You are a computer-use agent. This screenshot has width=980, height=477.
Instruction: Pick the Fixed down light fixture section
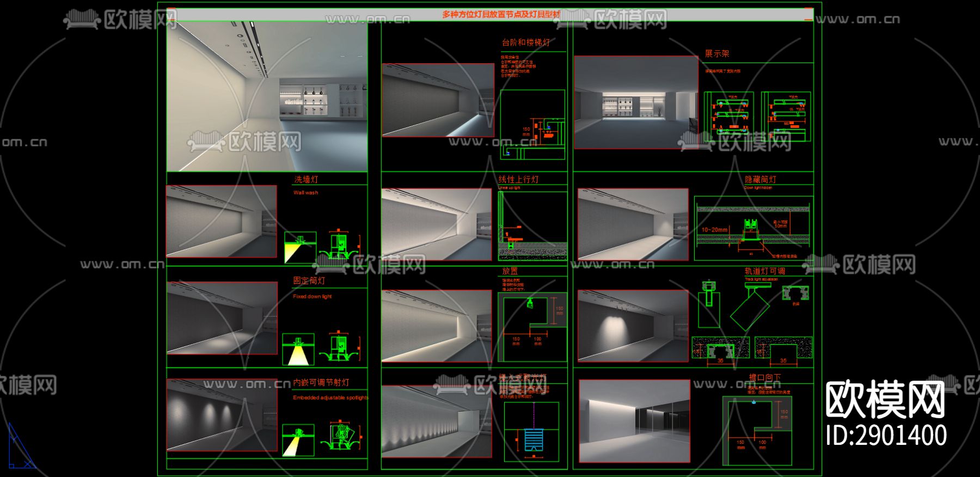tap(340, 346)
